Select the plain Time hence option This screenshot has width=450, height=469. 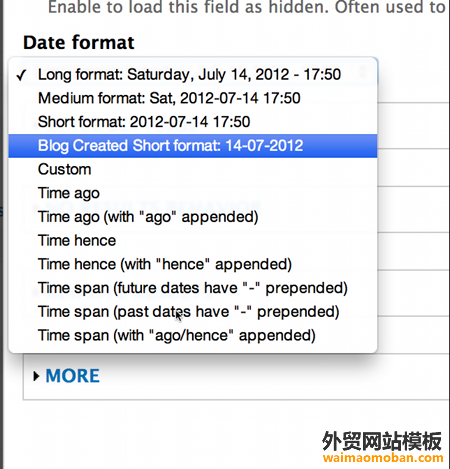[193, 240]
